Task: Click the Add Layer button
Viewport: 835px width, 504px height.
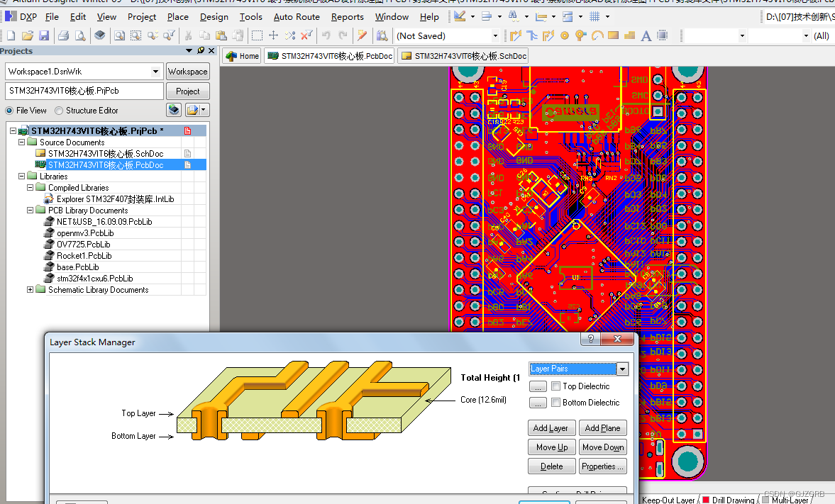Action: (x=551, y=428)
